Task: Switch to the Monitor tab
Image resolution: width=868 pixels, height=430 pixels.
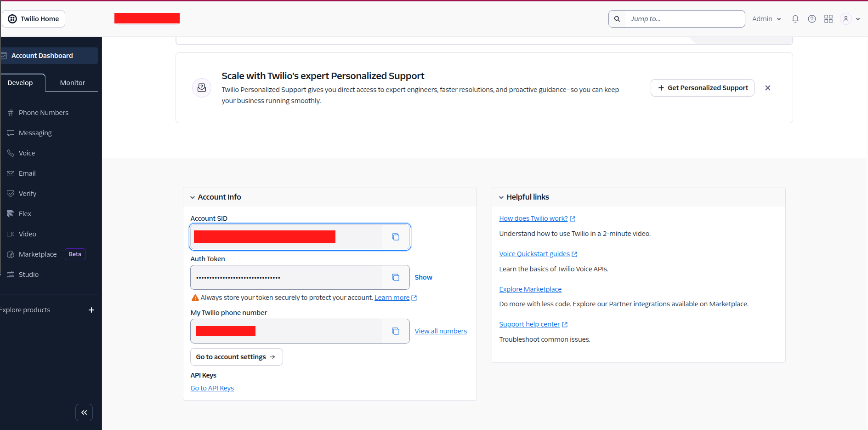Action: point(72,82)
